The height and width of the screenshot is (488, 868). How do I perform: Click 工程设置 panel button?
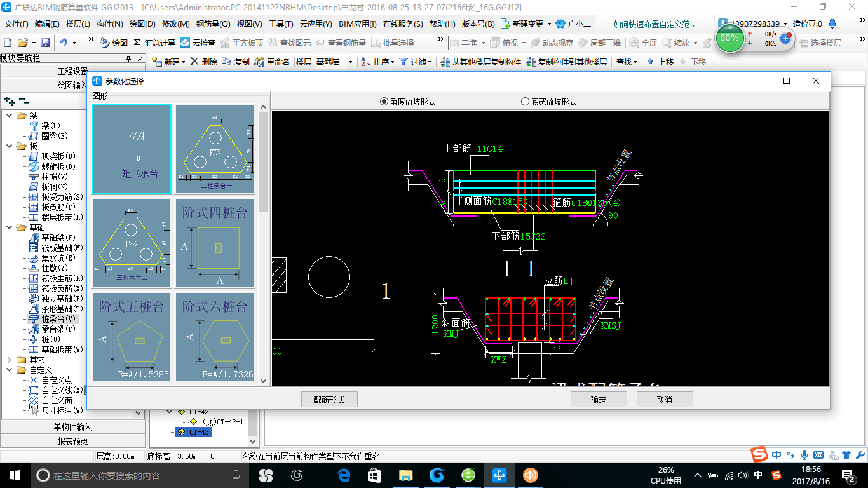click(73, 71)
